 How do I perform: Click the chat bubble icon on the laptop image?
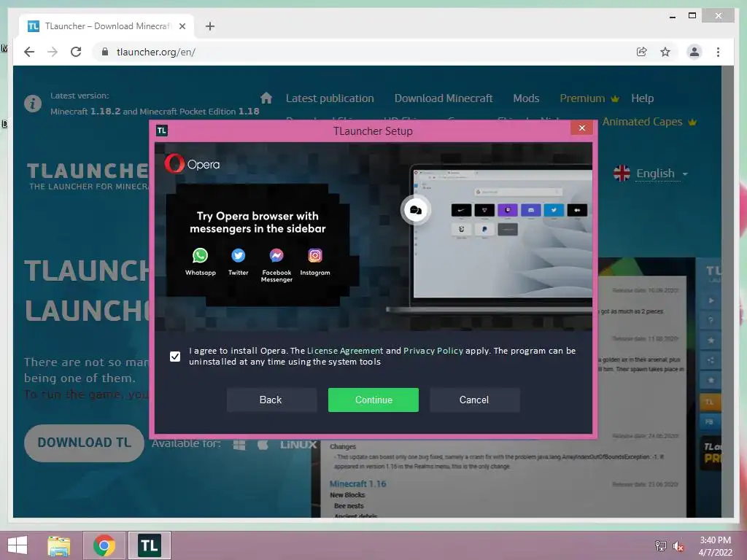coord(415,209)
